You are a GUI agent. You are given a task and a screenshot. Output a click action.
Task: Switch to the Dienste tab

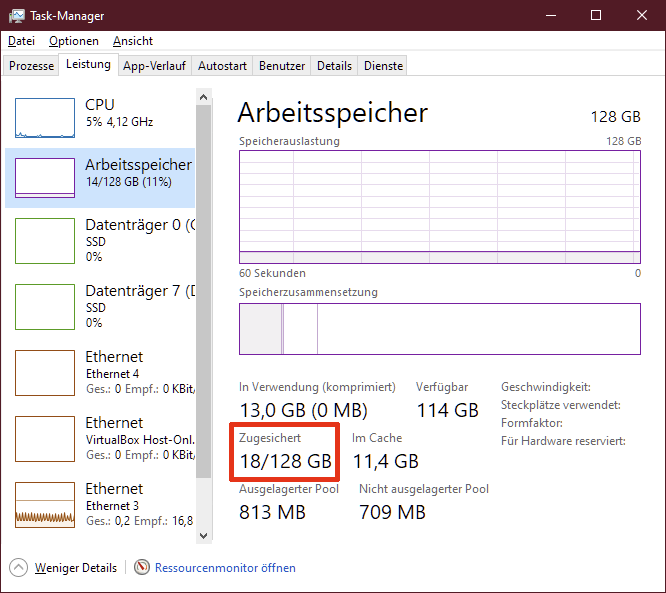click(383, 66)
